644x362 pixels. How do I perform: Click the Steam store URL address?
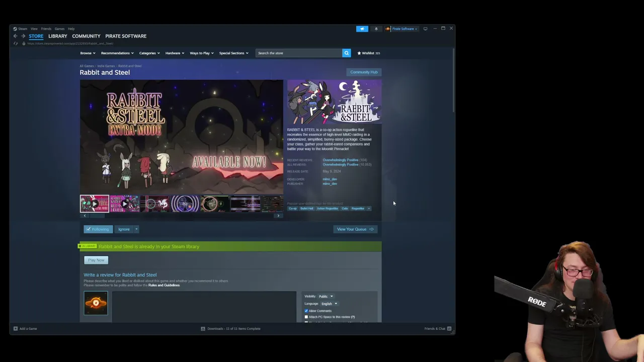coord(70,44)
